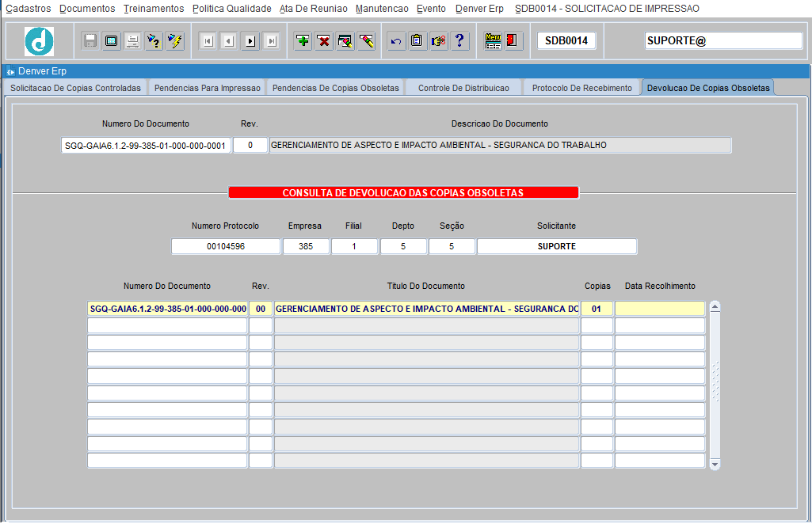Delete record with the red X icon
Viewport: 812px width, 524px height.
[x=324, y=41]
